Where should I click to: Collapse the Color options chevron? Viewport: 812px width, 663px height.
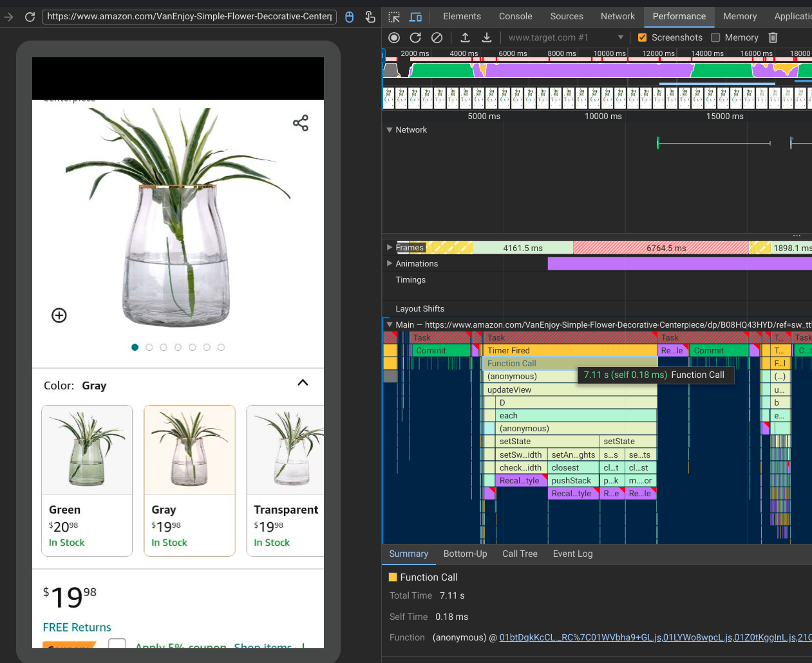[x=303, y=383]
